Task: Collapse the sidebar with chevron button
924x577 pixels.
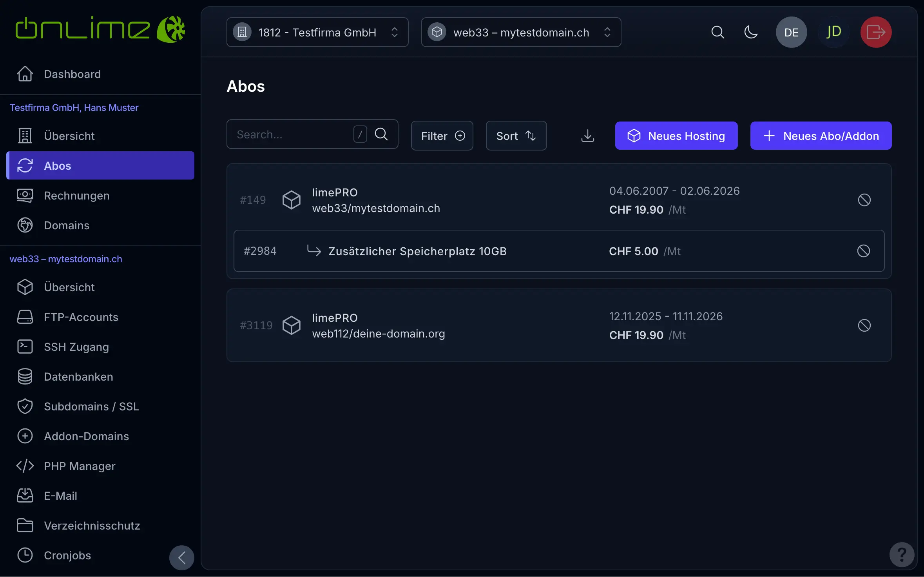Action: pos(181,557)
